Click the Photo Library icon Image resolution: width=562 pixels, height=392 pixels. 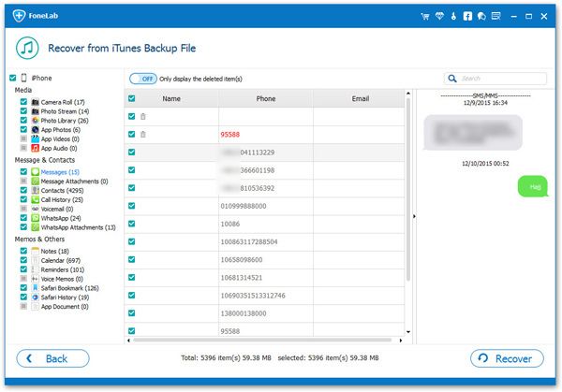[36, 121]
